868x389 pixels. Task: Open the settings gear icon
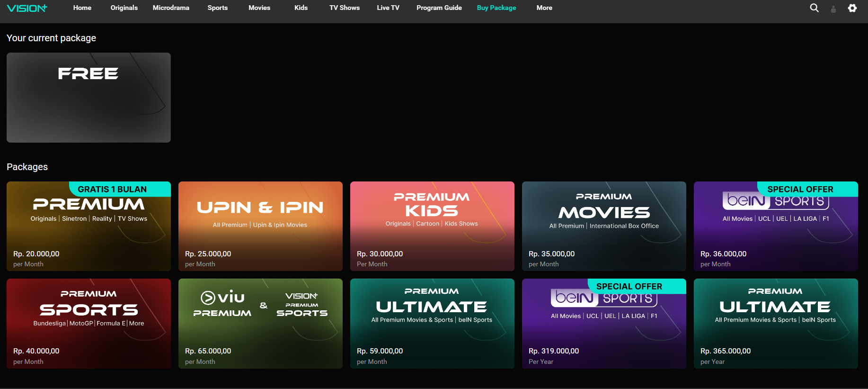[x=852, y=8]
